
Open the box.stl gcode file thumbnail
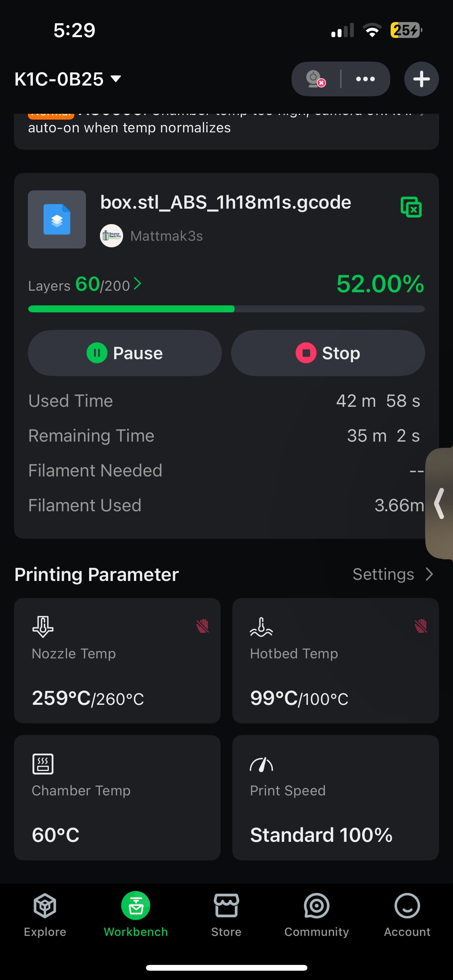tap(57, 219)
